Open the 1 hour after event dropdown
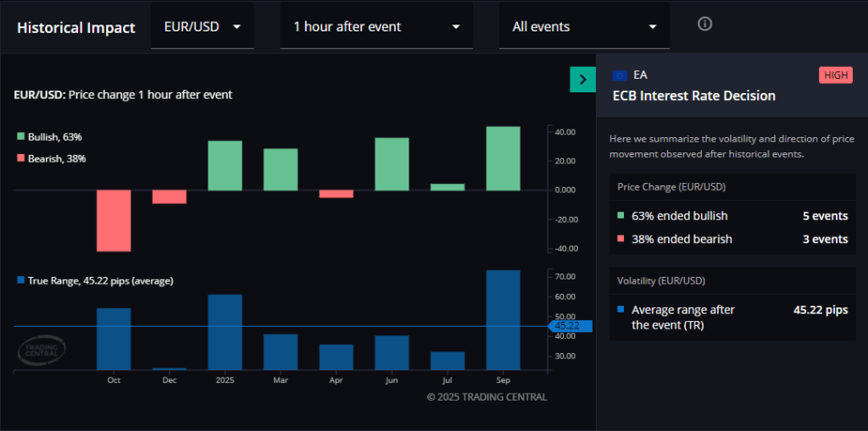This screenshot has height=431, width=868. point(376,27)
